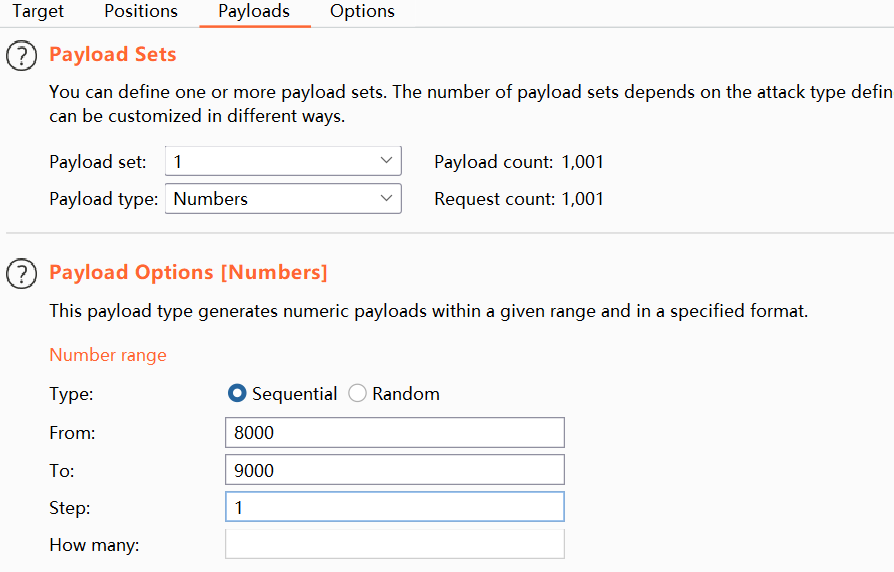This screenshot has width=894, height=572.
Task: Click the Number range section label
Action: click(108, 355)
